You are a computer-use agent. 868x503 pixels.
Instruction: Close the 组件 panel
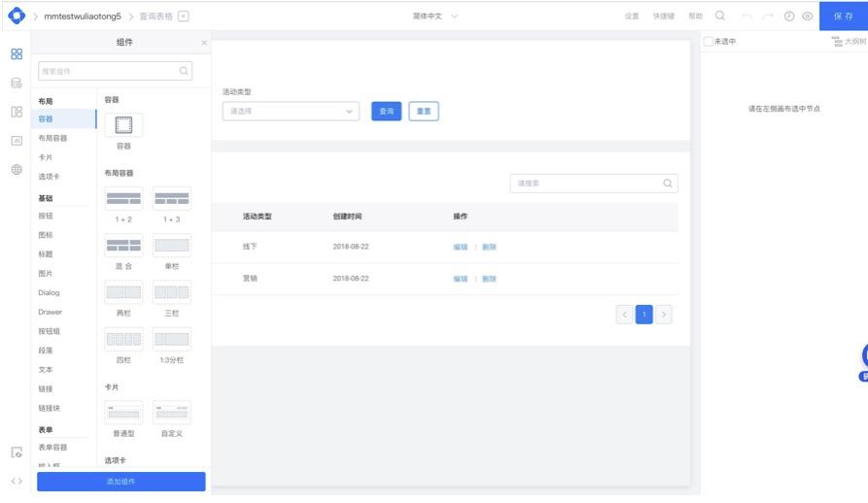[204, 43]
